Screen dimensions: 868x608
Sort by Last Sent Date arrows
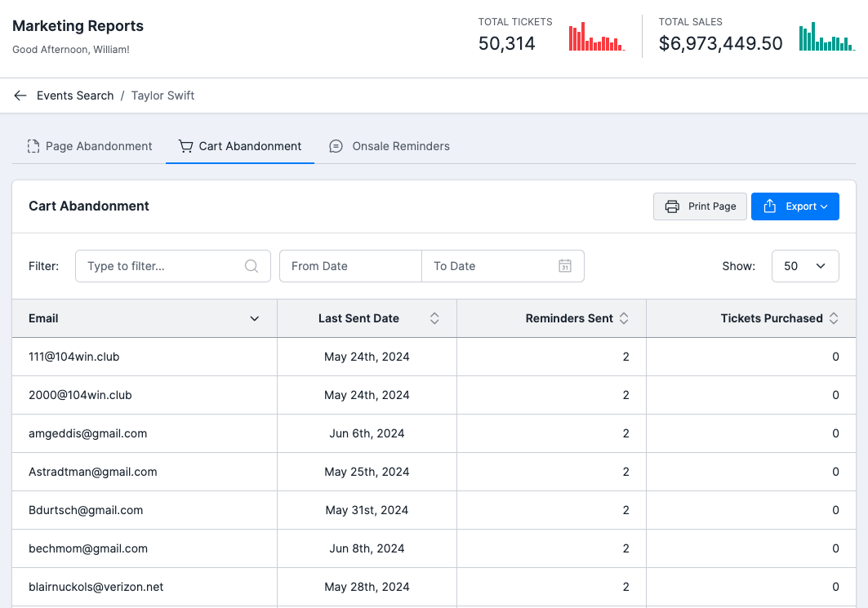point(434,318)
